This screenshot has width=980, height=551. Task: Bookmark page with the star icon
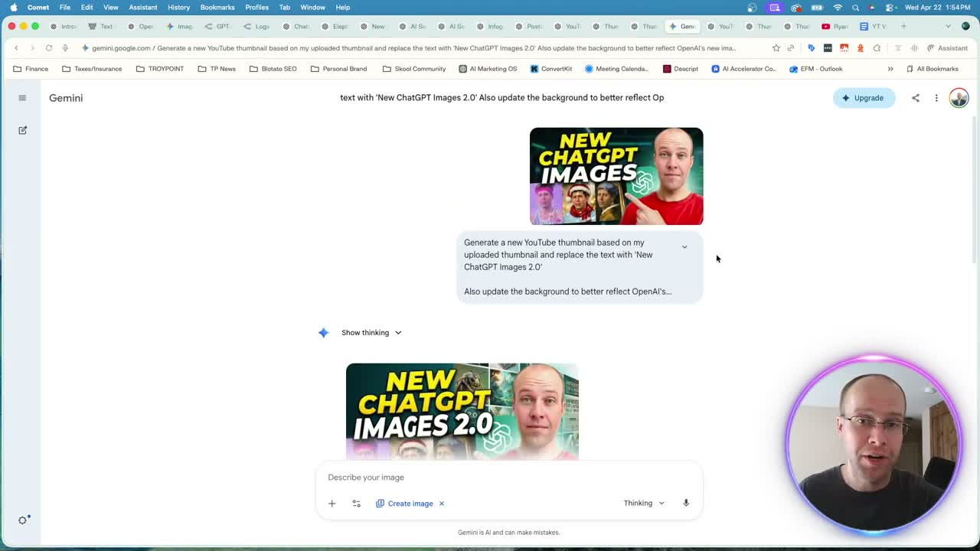point(776,47)
